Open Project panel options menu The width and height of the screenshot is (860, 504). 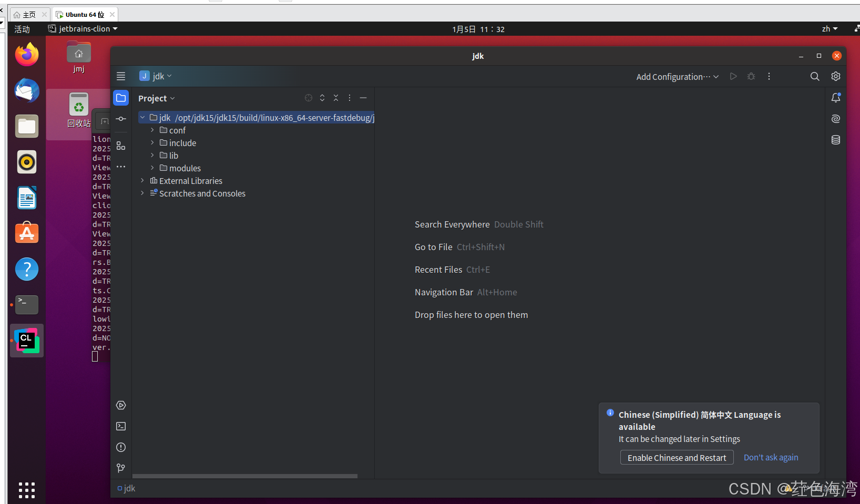click(x=350, y=98)
